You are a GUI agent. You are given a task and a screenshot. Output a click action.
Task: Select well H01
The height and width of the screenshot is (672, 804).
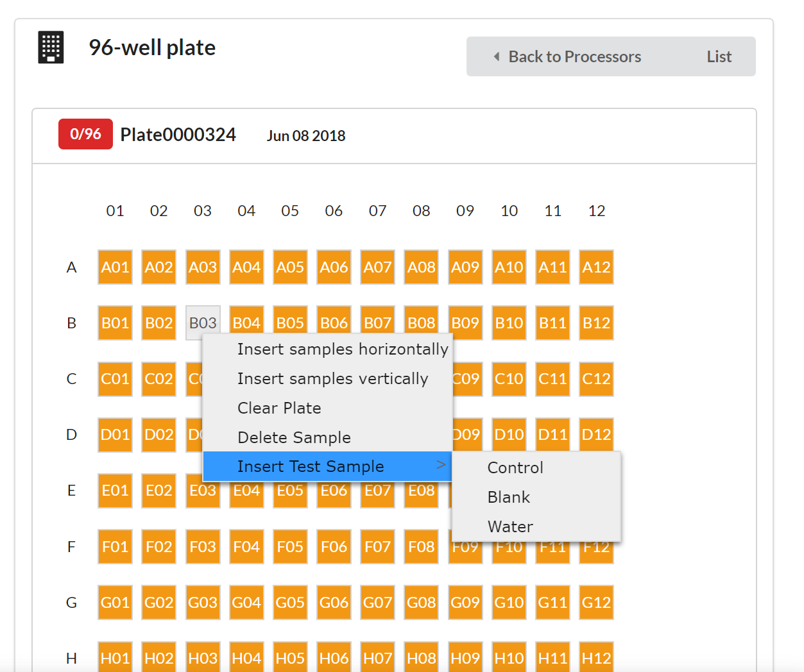pos(115,658)
